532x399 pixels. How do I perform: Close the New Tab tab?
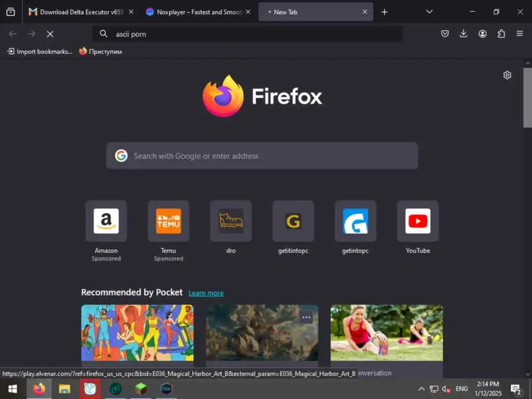click(365, 12)
